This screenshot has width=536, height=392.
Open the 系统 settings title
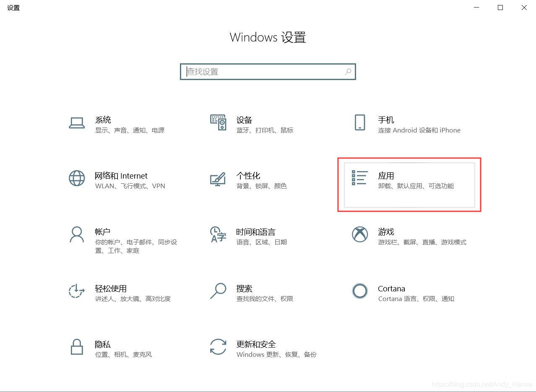pos(103,120)
